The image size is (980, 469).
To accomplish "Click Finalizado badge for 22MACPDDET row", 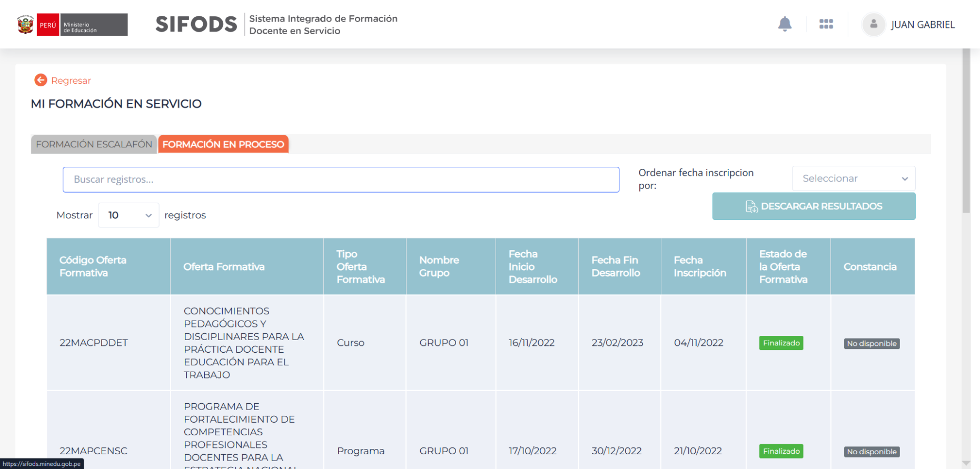I will (781, 343).
